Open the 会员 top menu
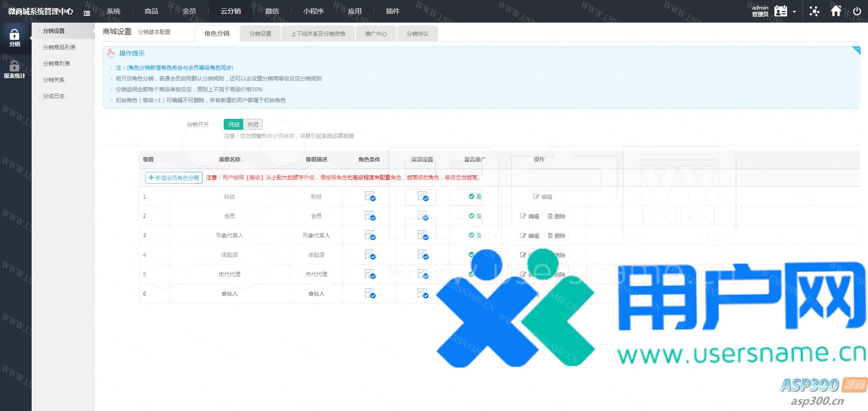The width and height of the screenshot is (868, 411). point(189,11)
